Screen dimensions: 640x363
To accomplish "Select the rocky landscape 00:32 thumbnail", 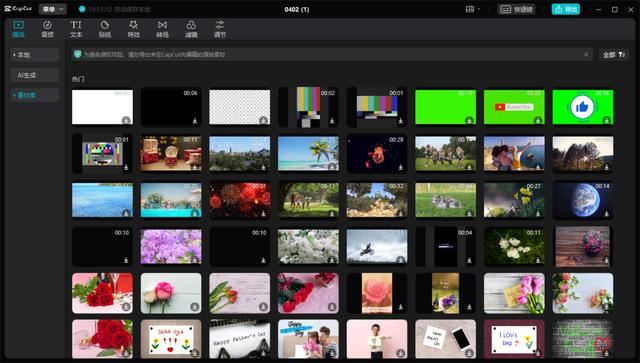I will click(x=377, y=200).
